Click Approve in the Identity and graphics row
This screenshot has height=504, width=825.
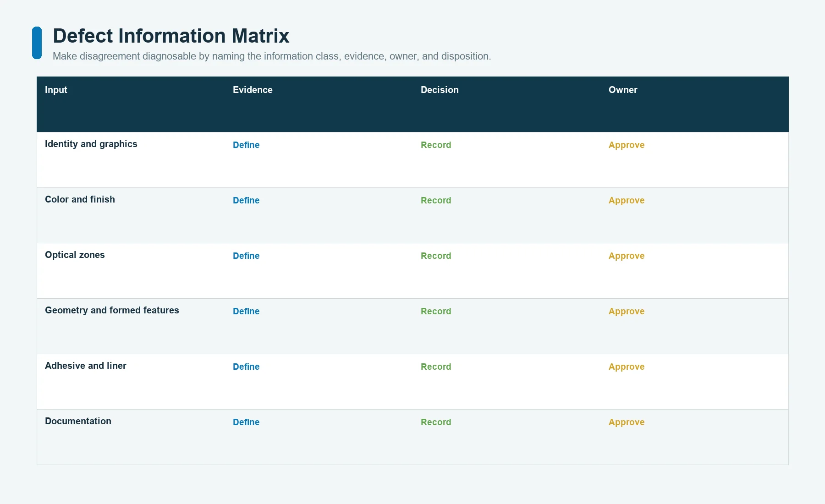[627, 145]
